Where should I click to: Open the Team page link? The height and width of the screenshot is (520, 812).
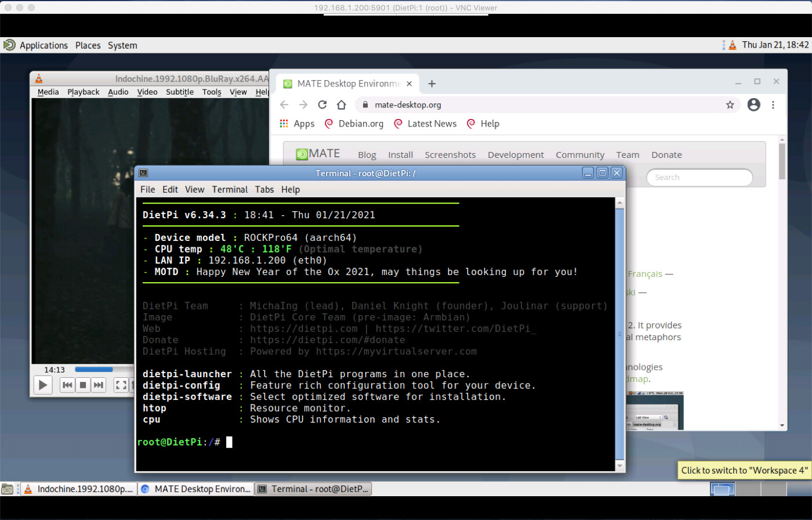[x=628, y=155]
